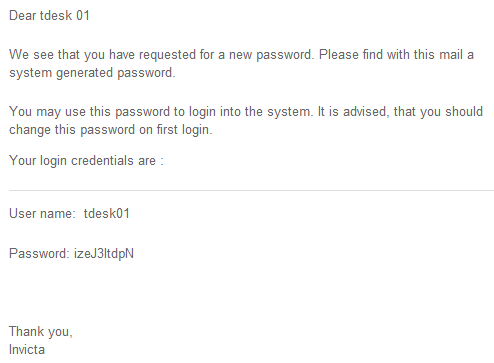Click the word "advised," in second paragraph
The height and width of the screenshot is (363, 494).
pyautogui.click(x=366, y=112)
